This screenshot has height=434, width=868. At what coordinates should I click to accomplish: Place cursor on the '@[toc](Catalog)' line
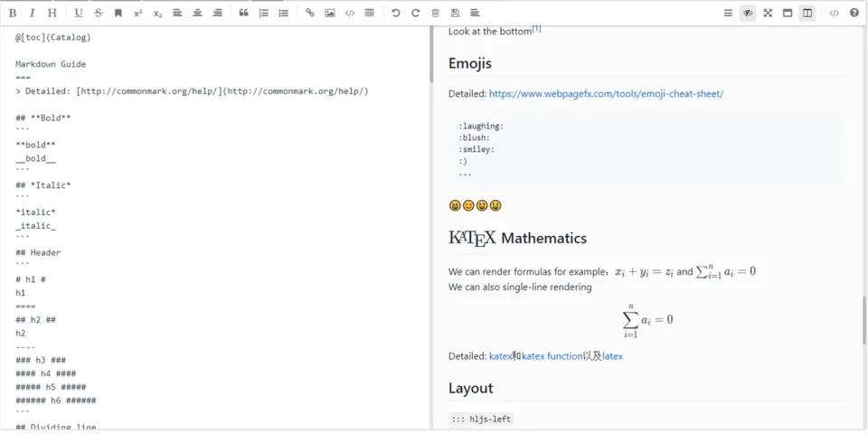(x=52, y=38)
